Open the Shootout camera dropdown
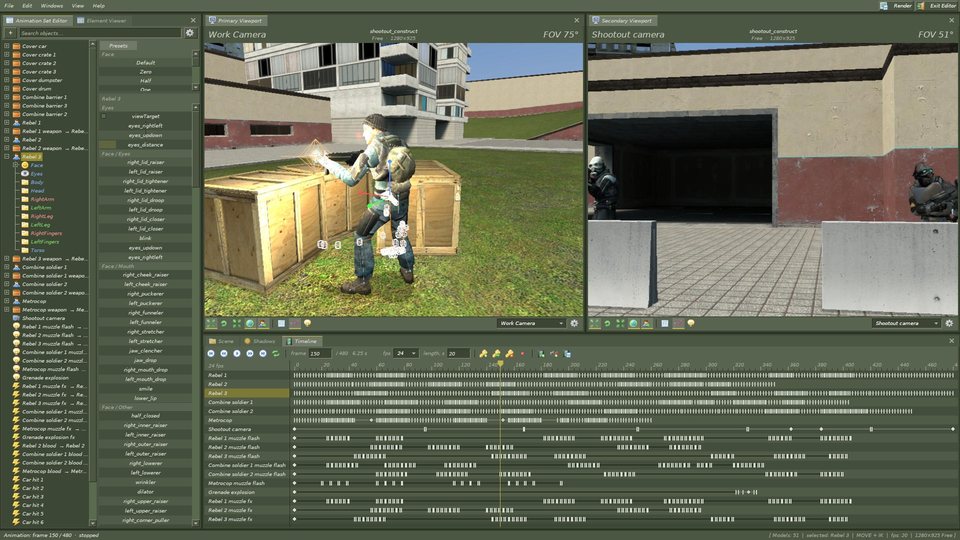This screenshot has width=960, height=540. (906, 323)
